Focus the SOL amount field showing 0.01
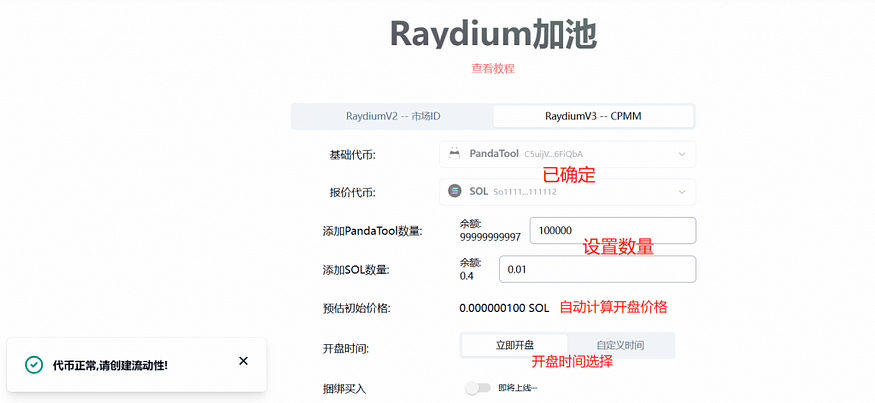Screen dimensions: 875x403 (x=598, y=269)
